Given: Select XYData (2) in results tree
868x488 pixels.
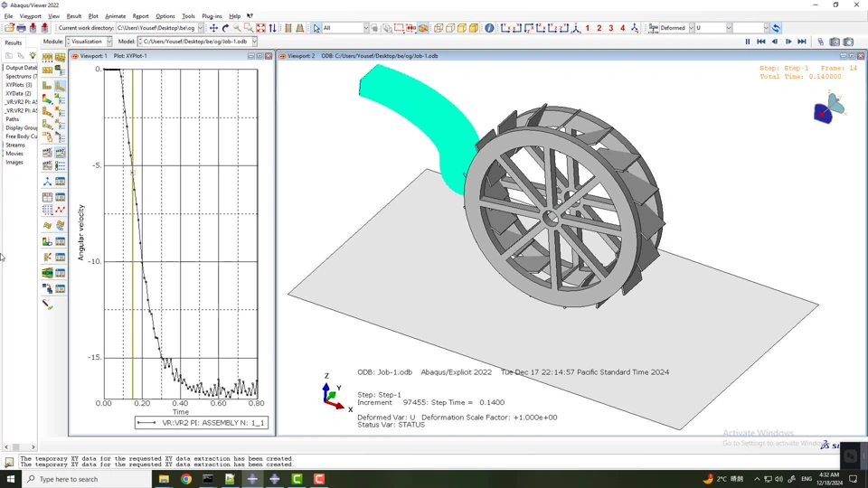Looking at the screenshot, I should (x=18, y=93).
